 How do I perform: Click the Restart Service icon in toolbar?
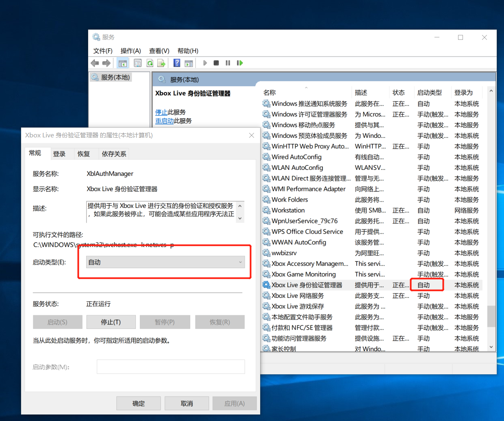(x=240, y=63)
